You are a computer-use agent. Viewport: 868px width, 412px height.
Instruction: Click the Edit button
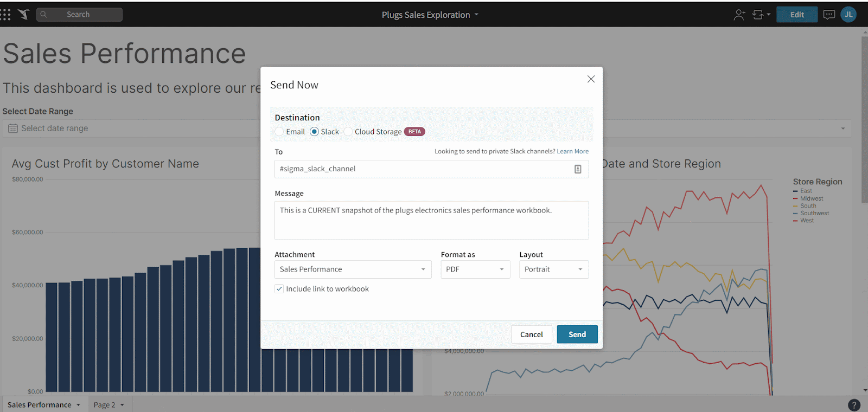(x=797, y=15)
